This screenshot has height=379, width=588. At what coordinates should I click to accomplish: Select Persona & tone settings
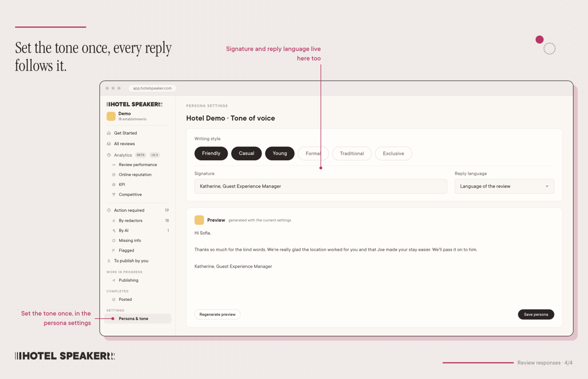(x=138, y=319)
